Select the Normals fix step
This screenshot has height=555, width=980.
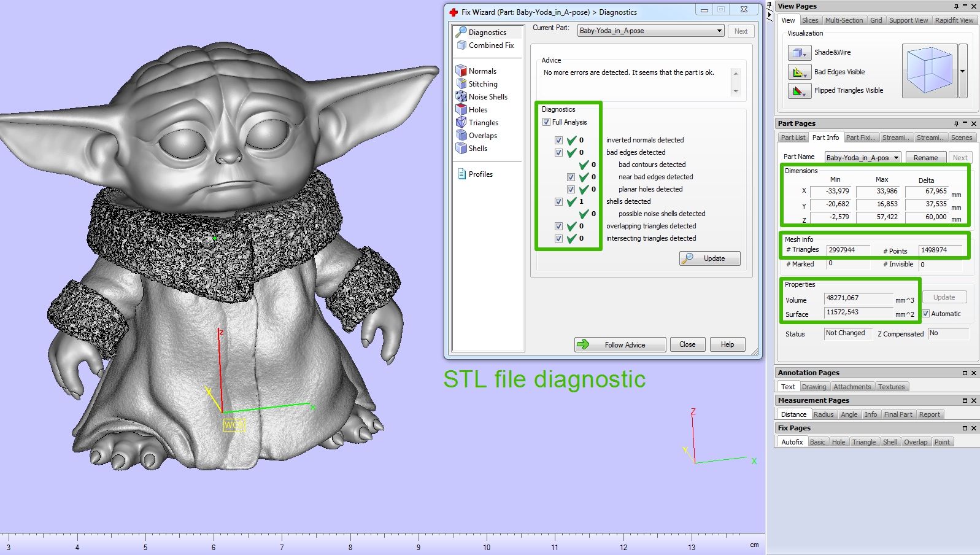[476, 71]
